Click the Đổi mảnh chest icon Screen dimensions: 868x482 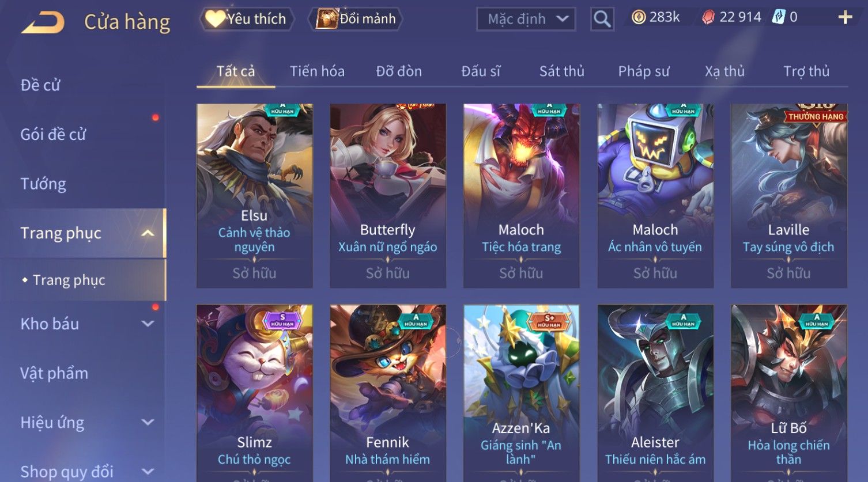(326, 19)
